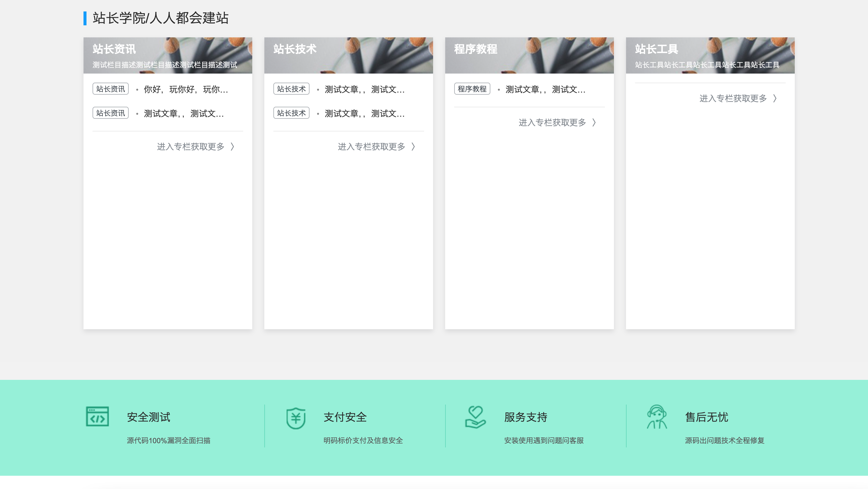Viewport: 868px width, 489px height.
Task: Click the 售后无忧 title text
Action: tap(707, 417)
